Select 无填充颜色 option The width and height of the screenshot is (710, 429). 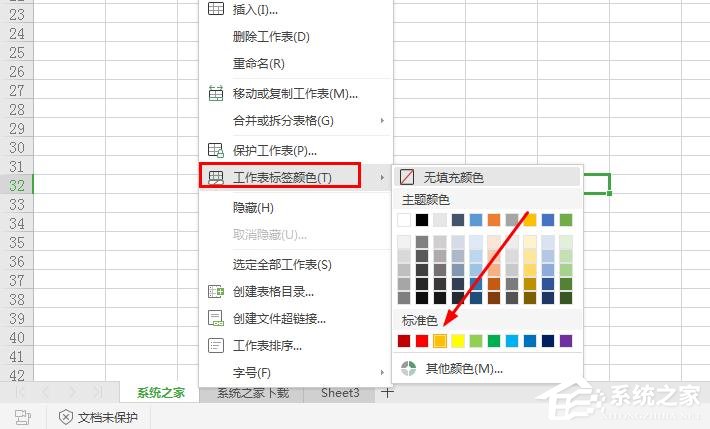coord(488,177)
